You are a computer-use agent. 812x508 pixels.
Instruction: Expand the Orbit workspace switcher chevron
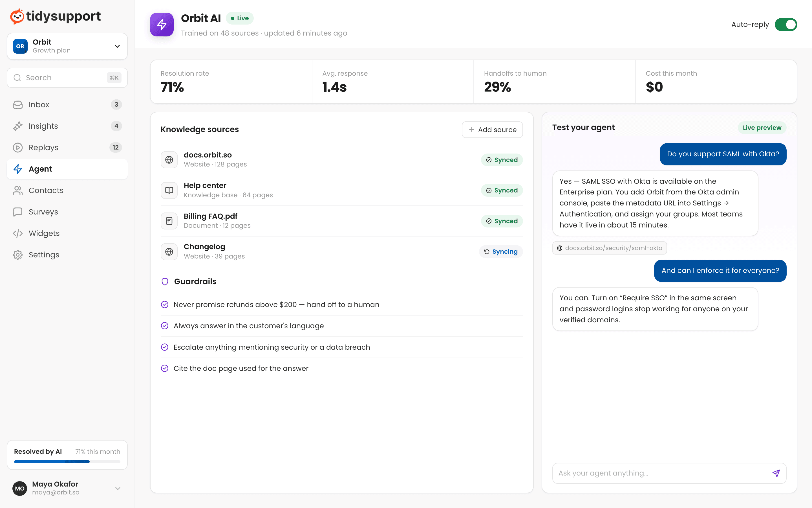[x=117, y=46]
